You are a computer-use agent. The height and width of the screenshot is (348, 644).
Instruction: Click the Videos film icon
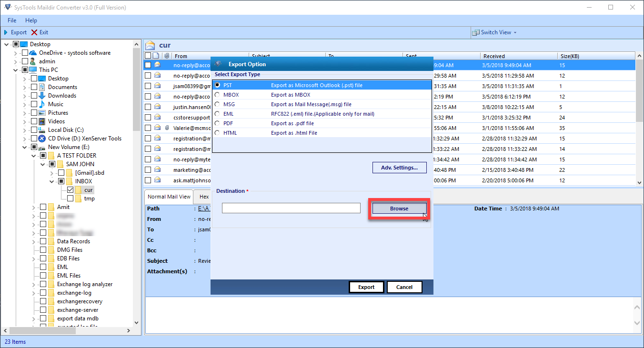(x=42, y=121)
